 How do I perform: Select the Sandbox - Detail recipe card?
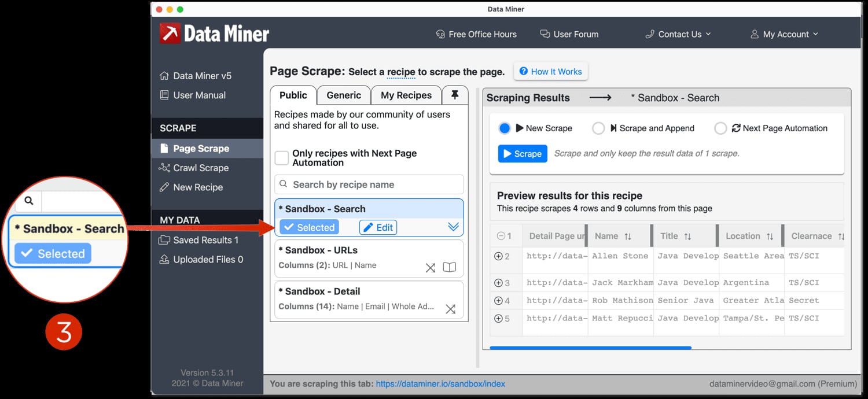[x=369, y=300]
